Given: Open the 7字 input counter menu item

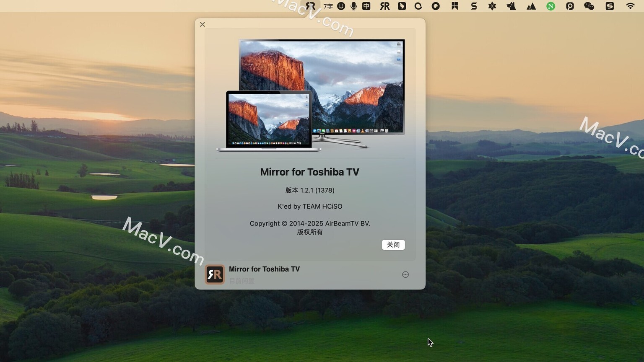Looking at the screenshot, I should pos(328,6).
